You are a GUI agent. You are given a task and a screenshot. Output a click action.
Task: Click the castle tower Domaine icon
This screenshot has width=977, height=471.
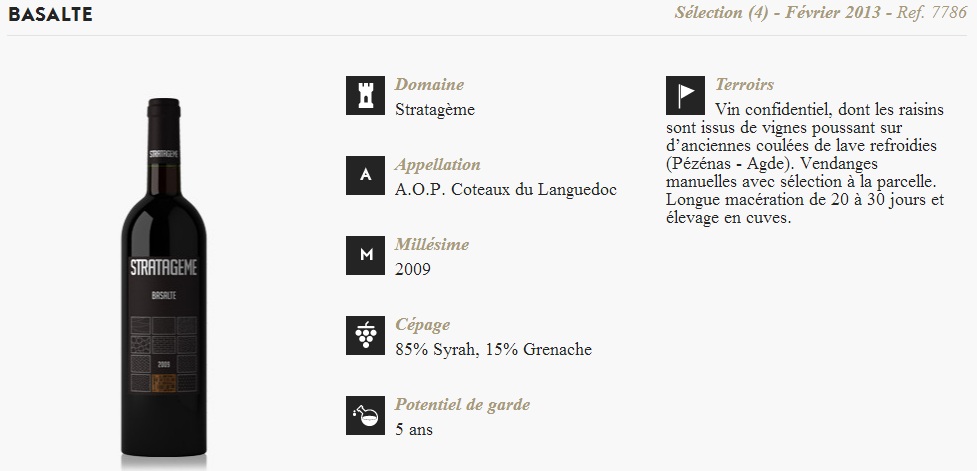[365, 95]
